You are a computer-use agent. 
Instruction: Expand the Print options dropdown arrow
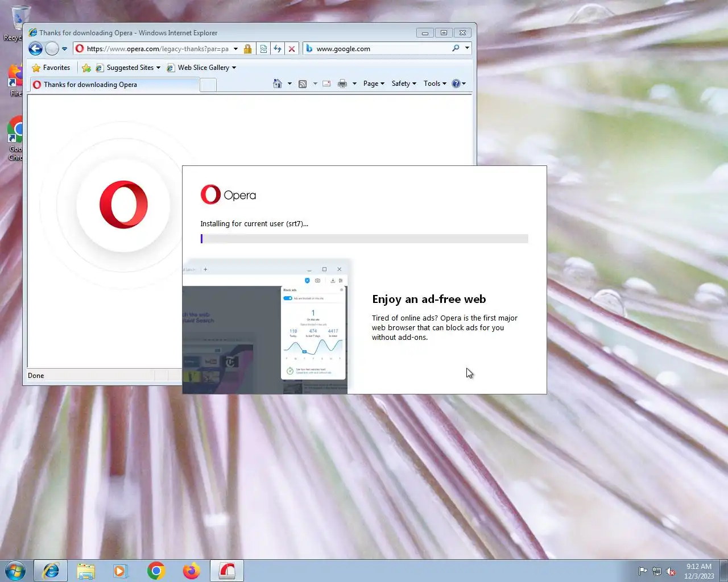coord(354,84)
